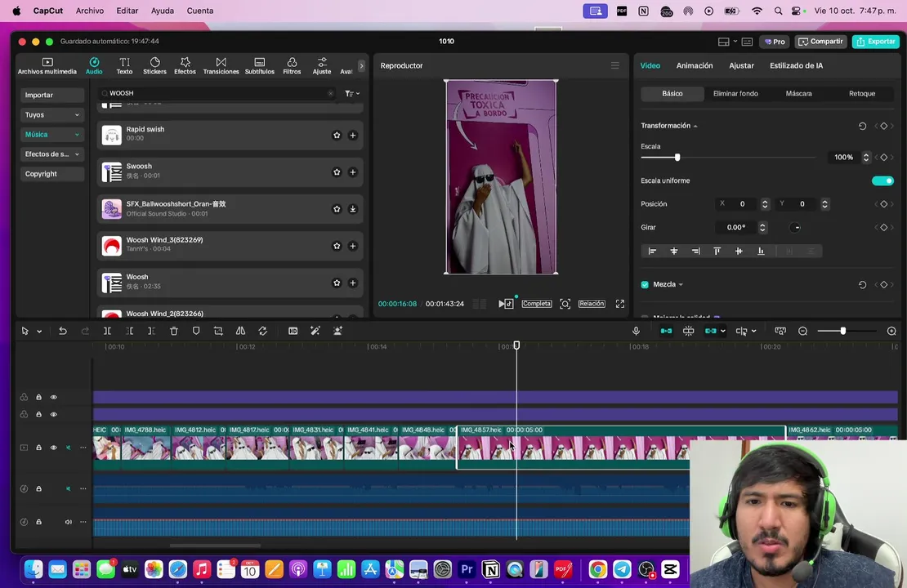This screenshot has height=588, width=907.
Task: Collapse the Transformación section
Action: (x=695, y=126)
